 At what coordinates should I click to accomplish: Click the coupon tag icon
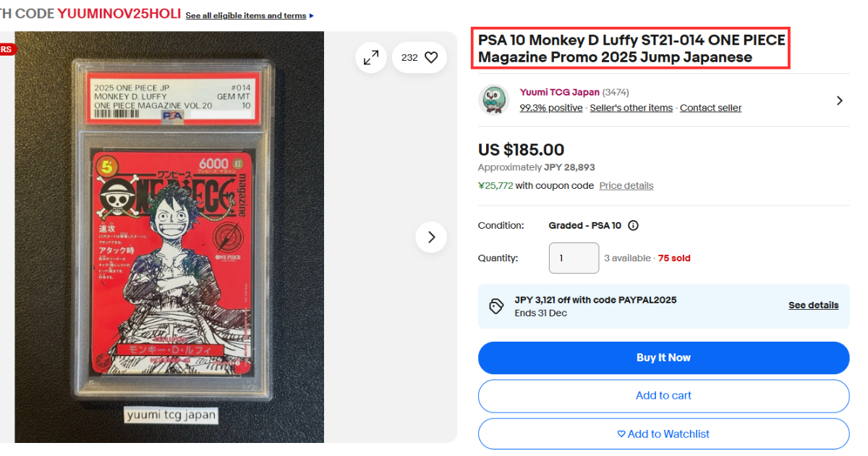[496, 306]
